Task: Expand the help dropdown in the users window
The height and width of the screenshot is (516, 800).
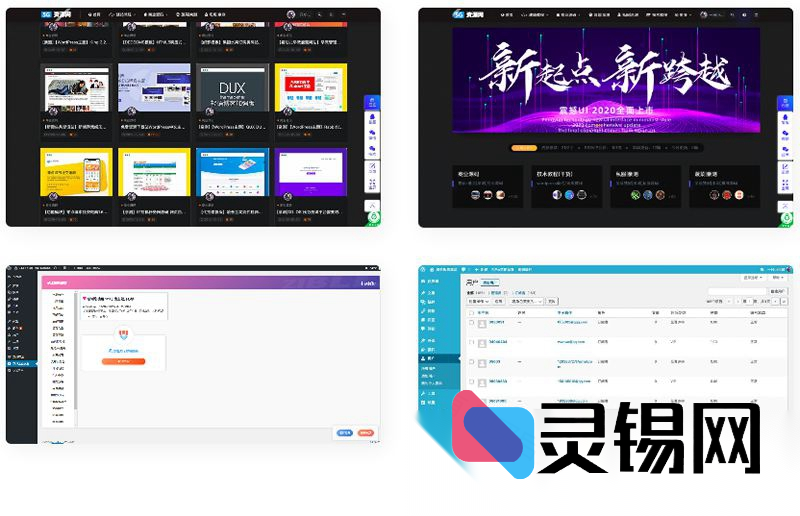Action: click(x=777, y=277)
